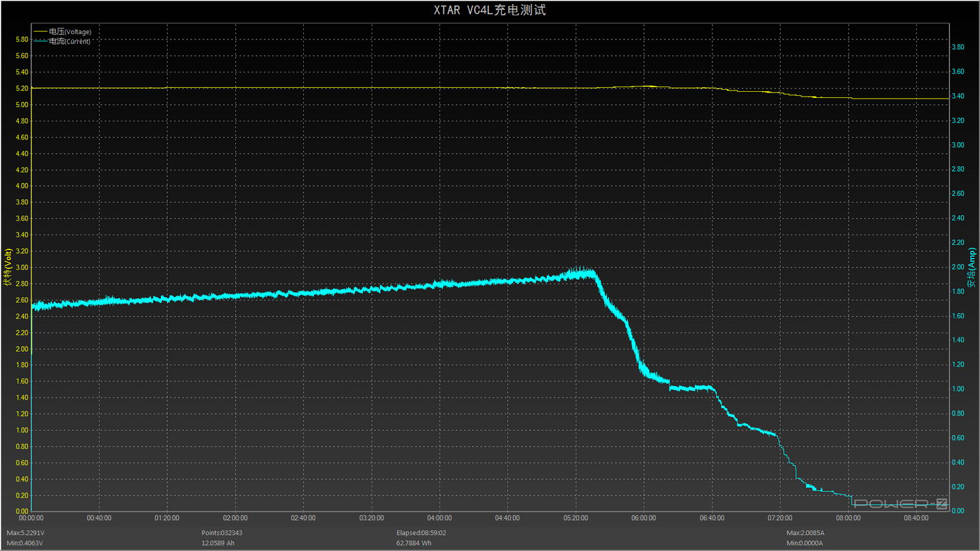Click the 4.20 voltage axis tick
This screenshot has height=551, width=980.
[21, 170]
